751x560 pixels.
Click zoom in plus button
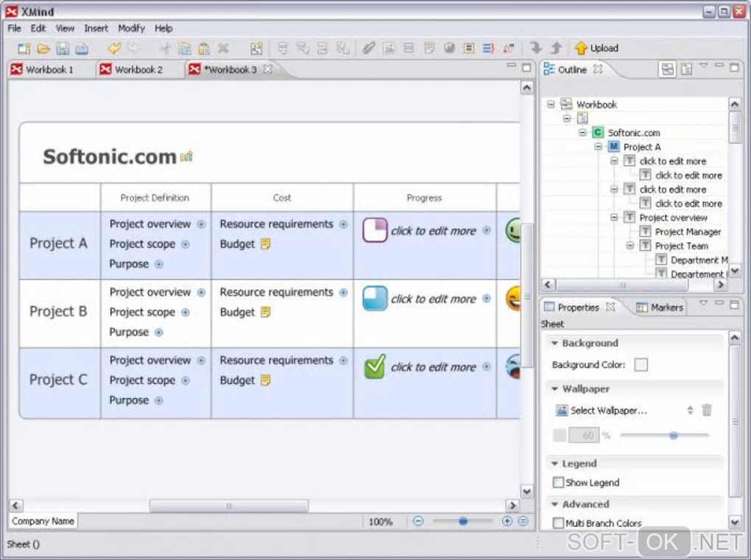click(507, 521)
